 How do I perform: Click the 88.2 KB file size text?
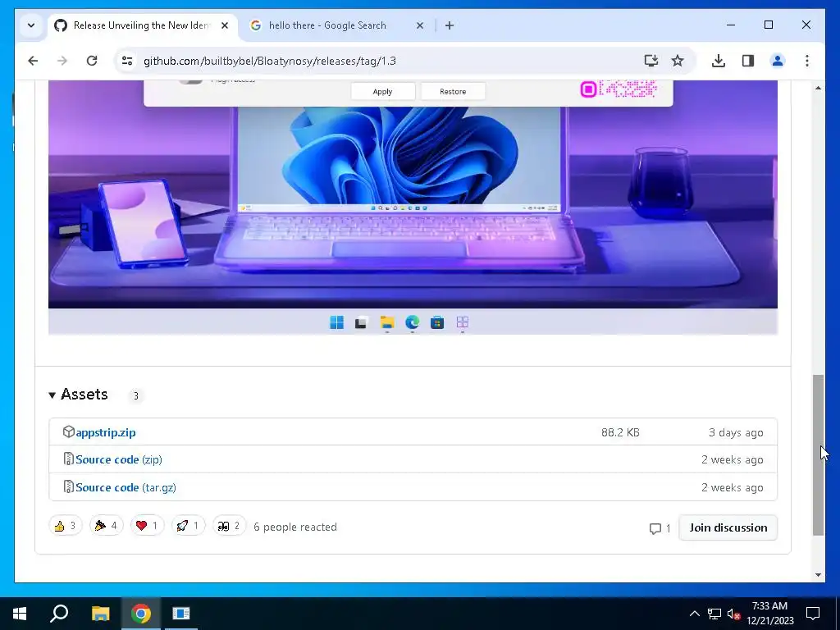(620, 432)
